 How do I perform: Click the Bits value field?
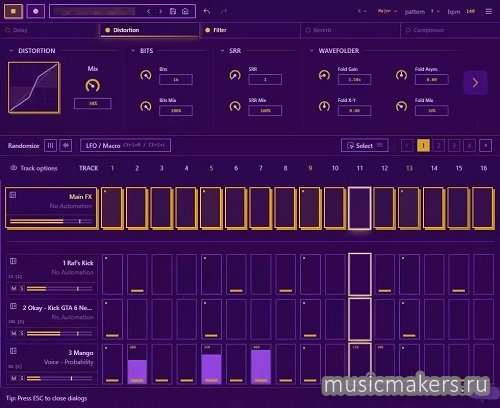click(176, 80)
